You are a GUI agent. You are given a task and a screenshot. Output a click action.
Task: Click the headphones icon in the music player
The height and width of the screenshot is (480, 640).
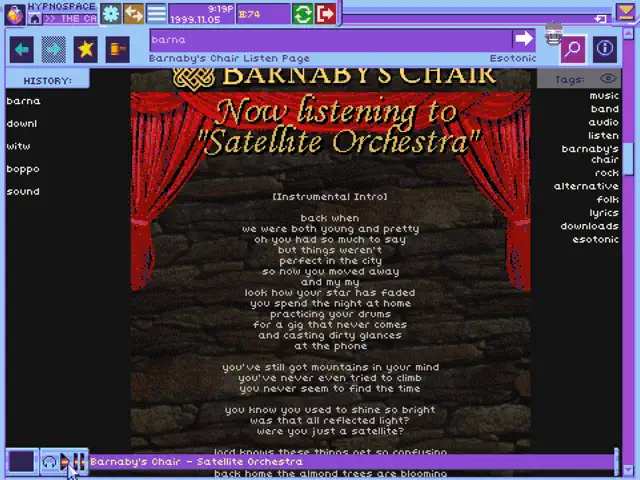49,462
